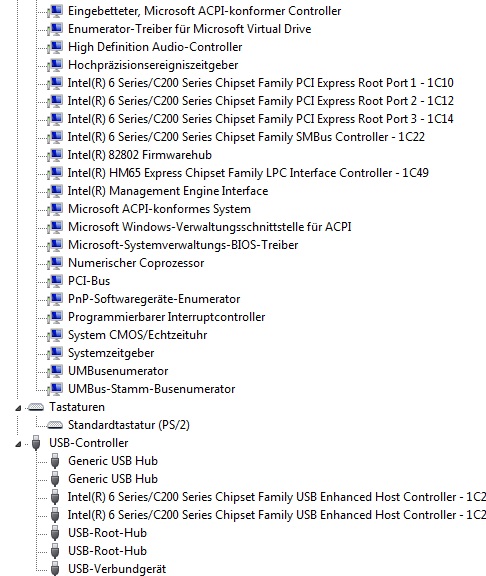486x576 pixels.
Task: Select PCI Express Root Port 3 - 1C14 entry
Action: (261, 119)
